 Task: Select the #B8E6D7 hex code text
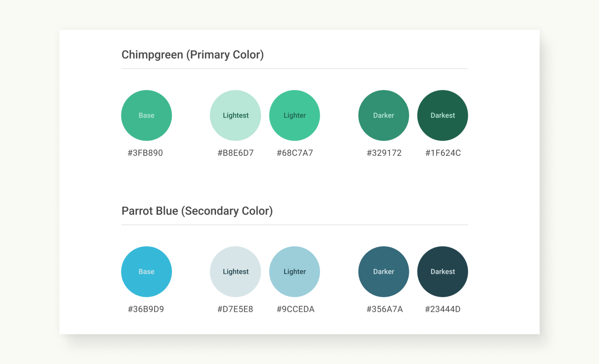coord(236,153)
